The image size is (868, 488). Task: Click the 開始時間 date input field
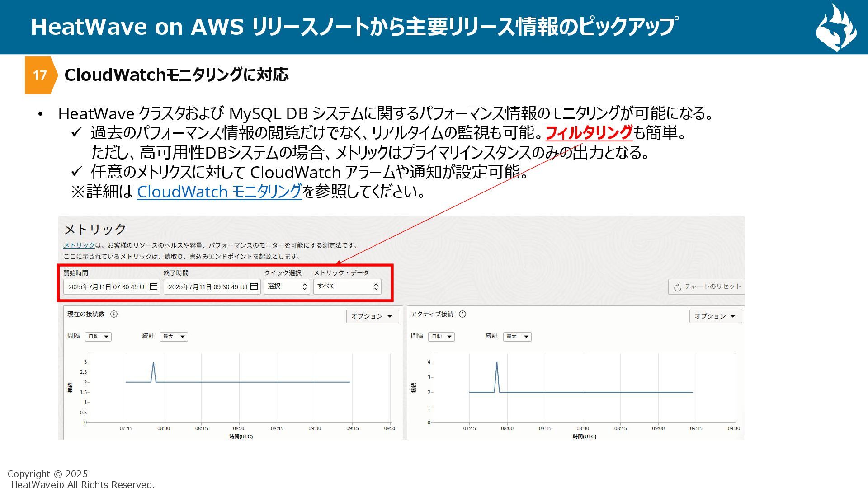(x=112, y=287)
